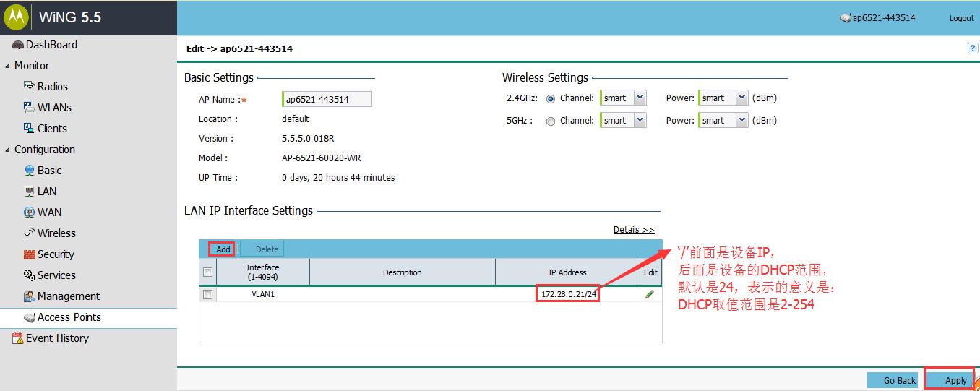The width and height of the screenshot is (980, 391).
Task: Click the Services gear icon
Action: [30, 275]
